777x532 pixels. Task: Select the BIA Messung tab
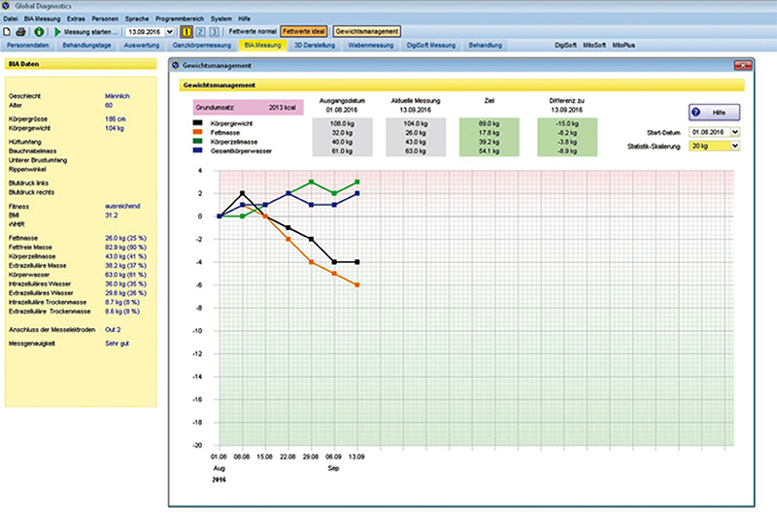pos(262,45)
